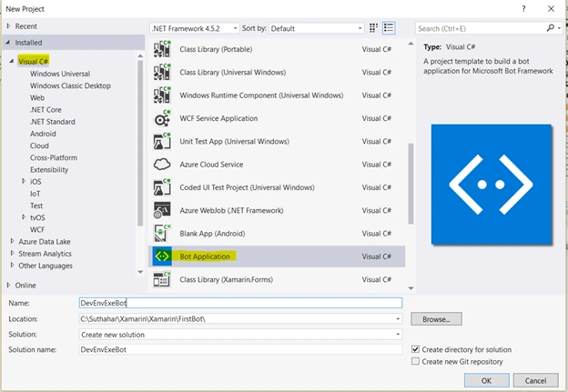
Task: Click the Coded UI Test Project icon
Action: [162, 187]
